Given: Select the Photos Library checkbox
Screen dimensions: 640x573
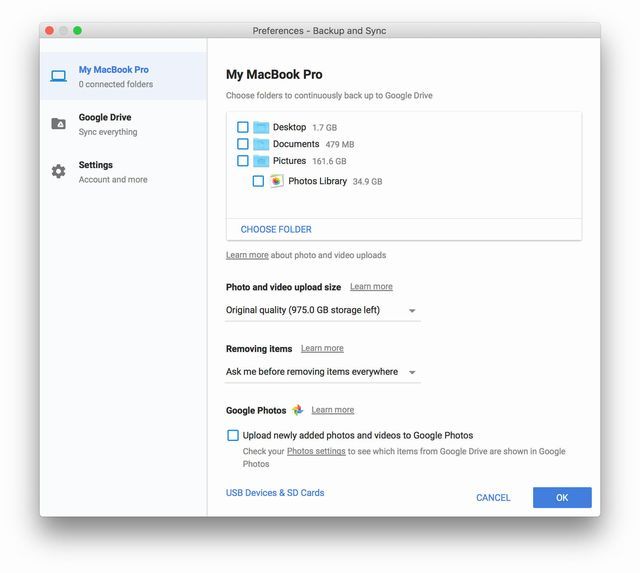Looking at the screenshot, I should pyautogui.click(x=258, y=181).
